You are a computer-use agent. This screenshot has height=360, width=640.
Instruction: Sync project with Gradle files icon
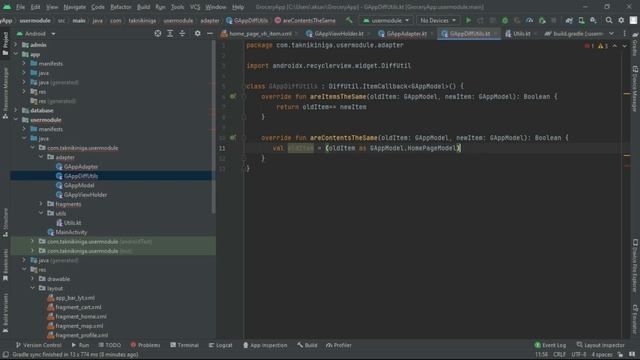(569, 20)
